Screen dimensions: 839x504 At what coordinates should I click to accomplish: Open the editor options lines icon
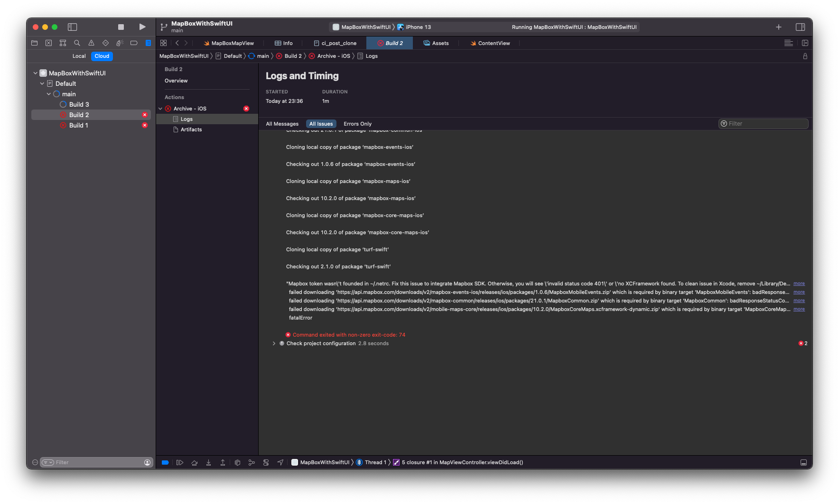click(789, 43)
